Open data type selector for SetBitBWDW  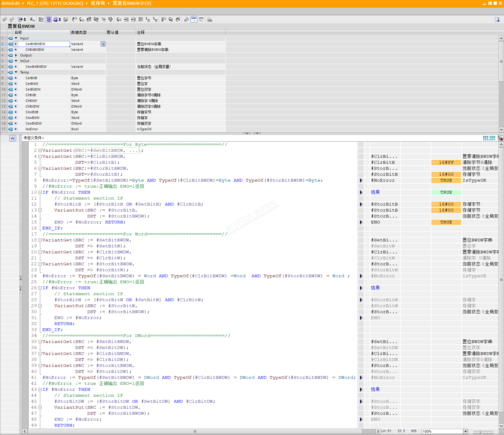coord(103,44)
